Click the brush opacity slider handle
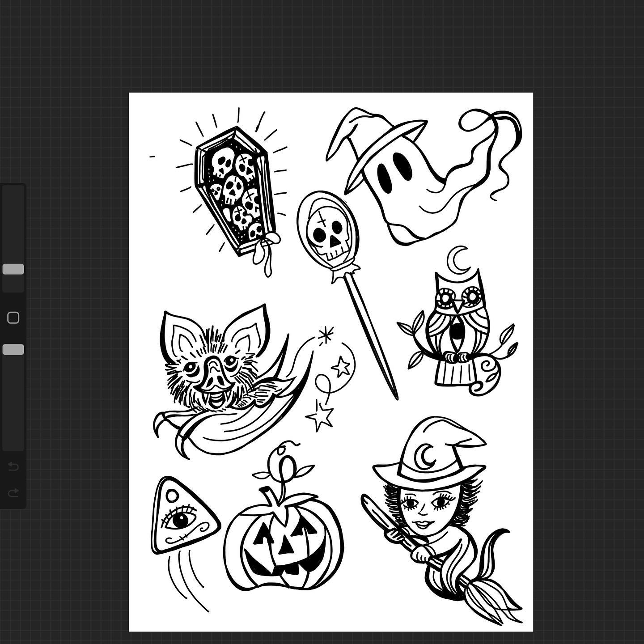The height and width of the screenshot is (644, 644). pos(13,349)
